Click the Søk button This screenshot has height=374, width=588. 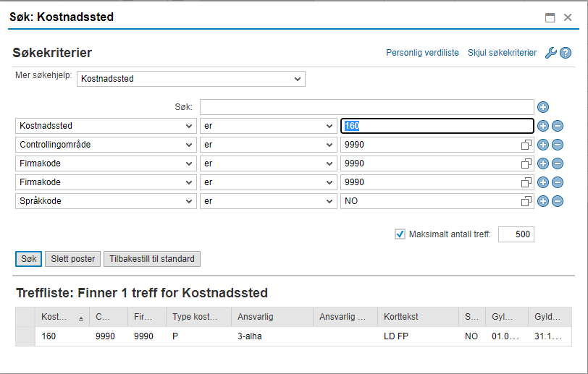click(28, 259)
